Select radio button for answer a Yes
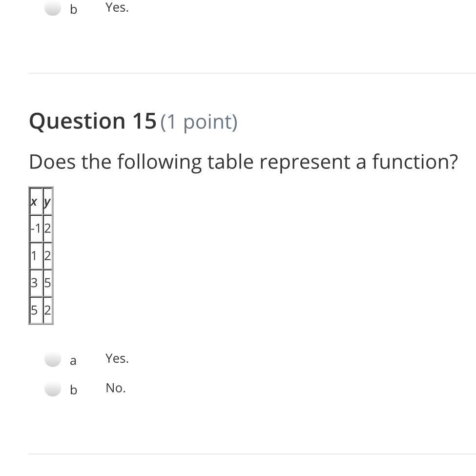476x476 pixels. click(53, 359)
